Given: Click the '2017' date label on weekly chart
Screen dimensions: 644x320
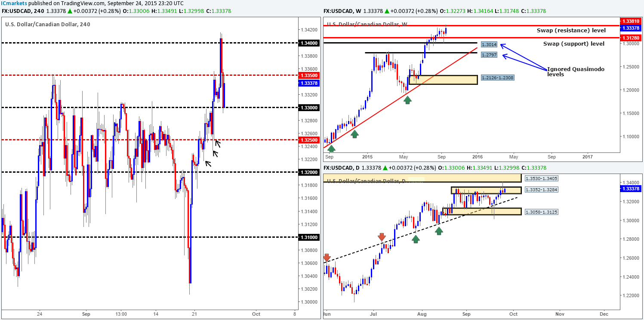Looking at the screenshot, I should tap(587, 157).
